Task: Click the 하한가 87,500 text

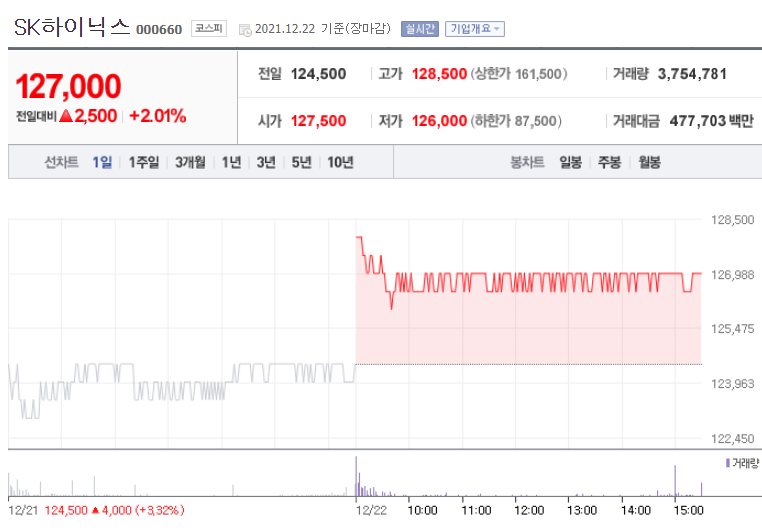Action: pos(516,120)
